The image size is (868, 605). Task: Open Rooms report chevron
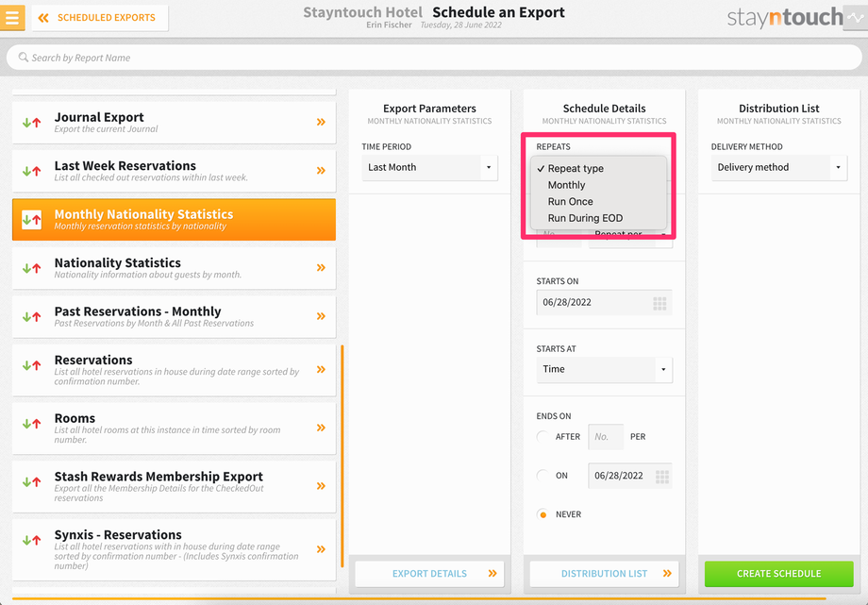pyautogui.click(x=321, y=428)
